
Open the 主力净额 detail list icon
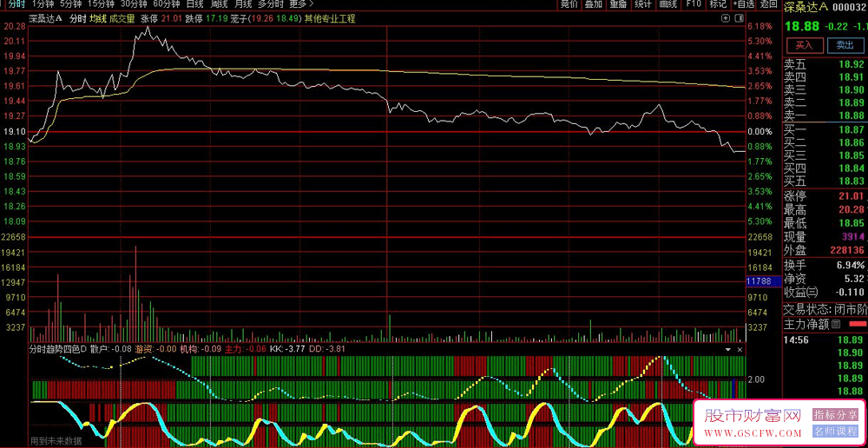click(836, 324)
